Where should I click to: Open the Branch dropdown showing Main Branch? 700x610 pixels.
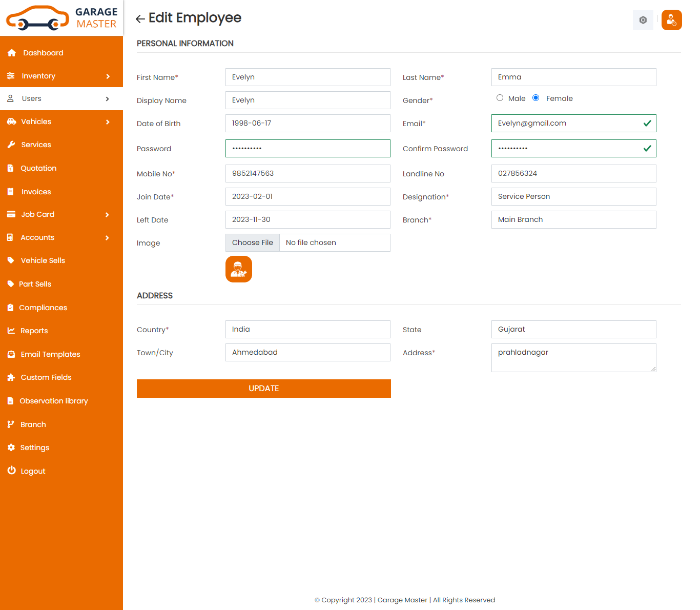573,219
